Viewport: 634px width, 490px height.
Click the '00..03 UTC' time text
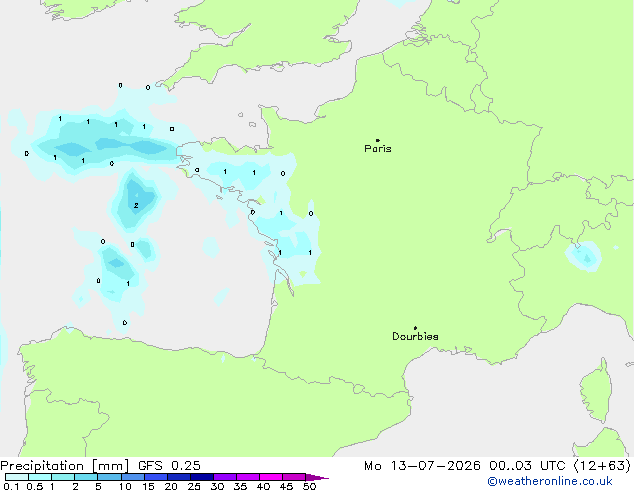click(527, 466)
